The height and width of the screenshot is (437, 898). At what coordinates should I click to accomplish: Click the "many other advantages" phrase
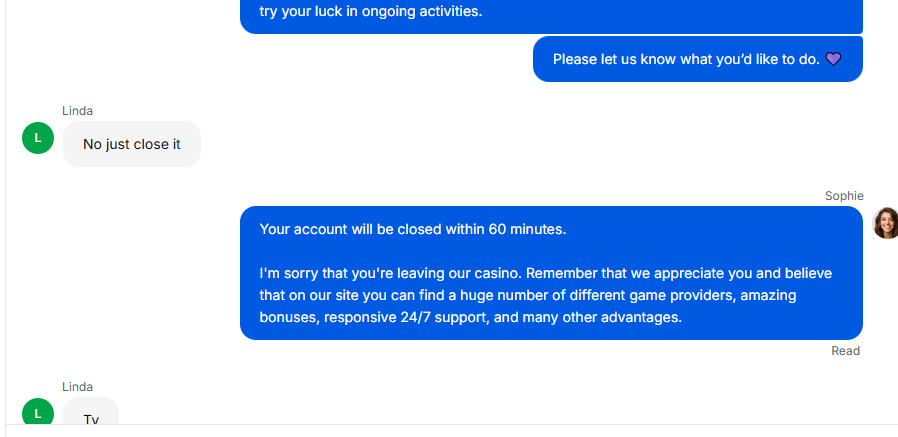(603, 317)
